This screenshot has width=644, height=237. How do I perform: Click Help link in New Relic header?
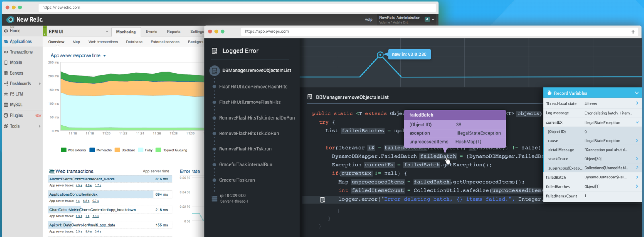coord(368,20)
